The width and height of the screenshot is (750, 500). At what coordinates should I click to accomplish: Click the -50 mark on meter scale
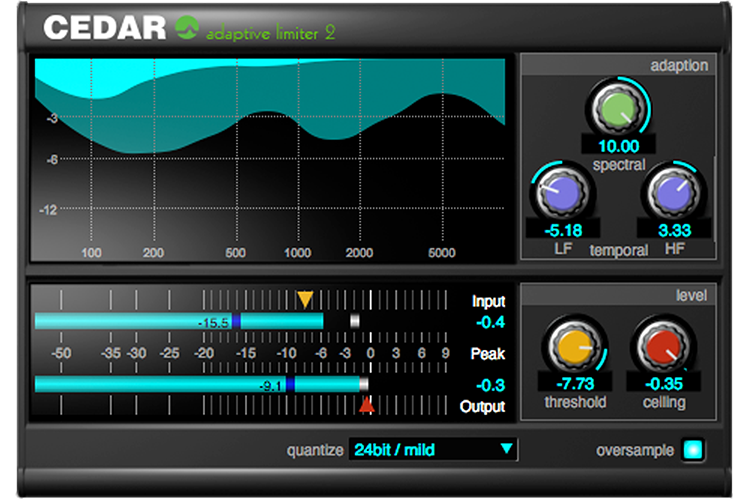(61, 353)
